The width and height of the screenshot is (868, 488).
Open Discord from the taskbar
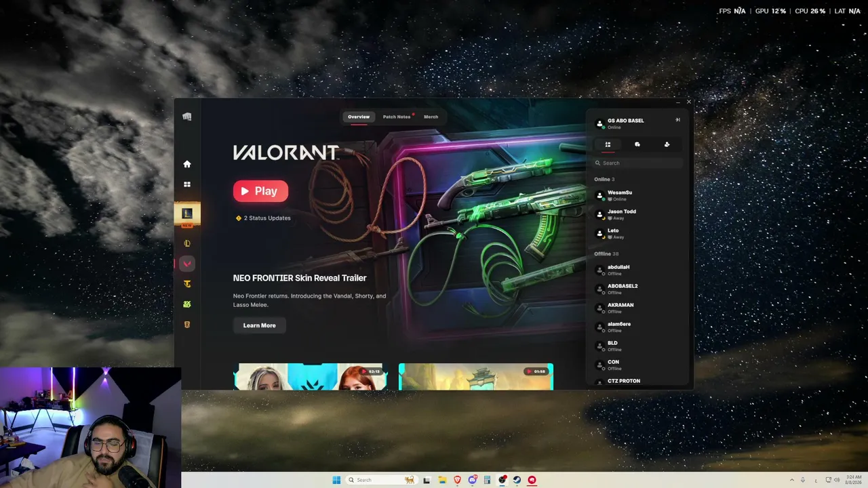pos(472,480)
